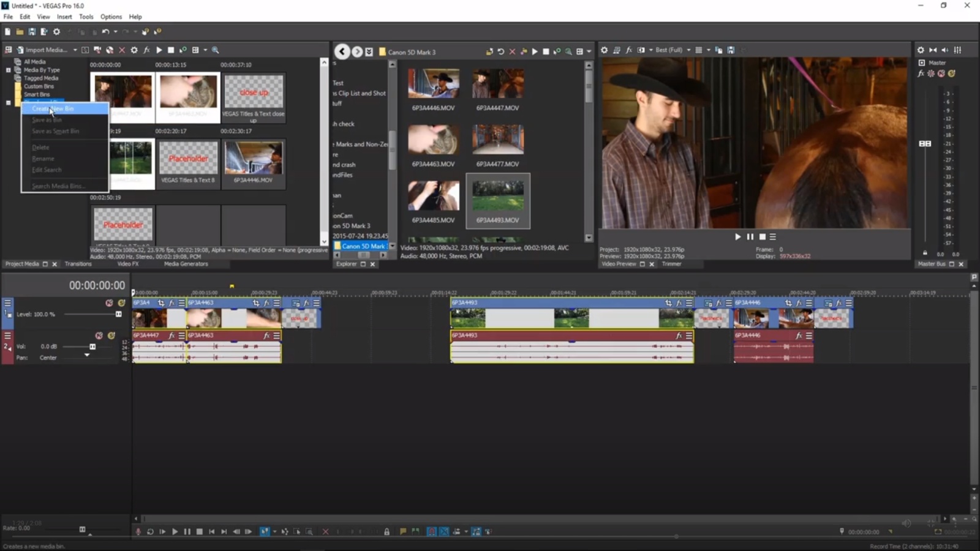The image size is (980, 551).
Task: Start preview with Project Media play button
Action: pos(159,50)
